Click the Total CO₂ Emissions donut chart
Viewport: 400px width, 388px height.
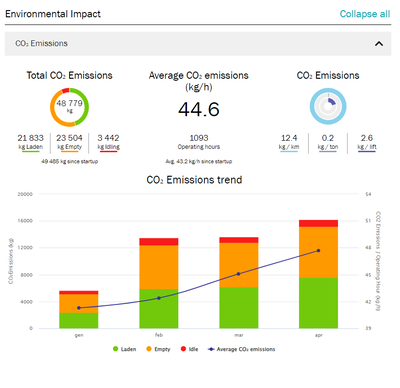click(69, 107)
